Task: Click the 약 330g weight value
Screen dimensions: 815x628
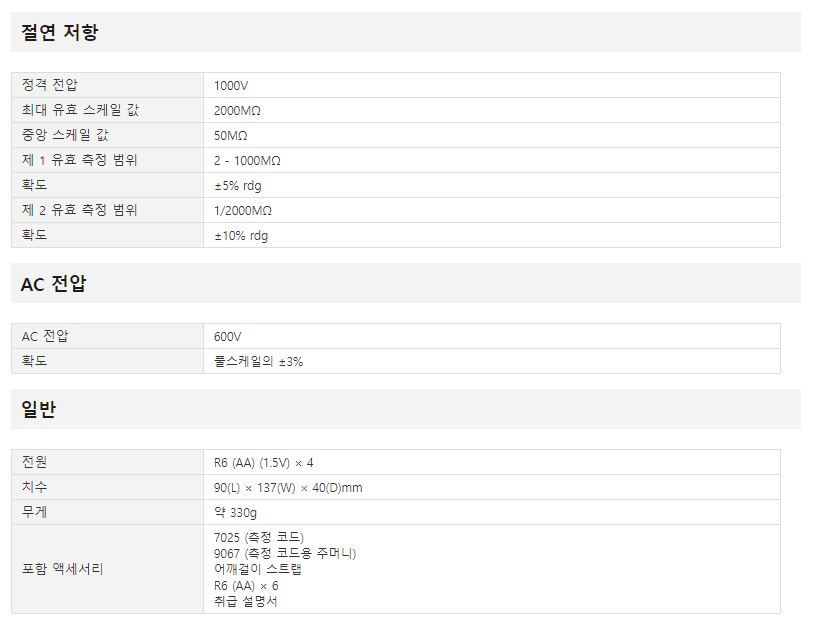Action: click(x=235, y=513)
